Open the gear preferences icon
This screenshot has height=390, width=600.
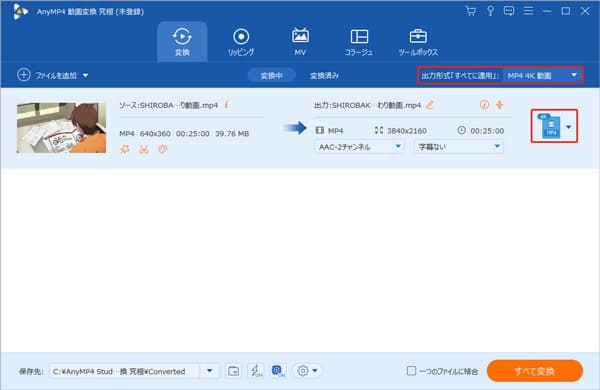(x=303, y=371)
